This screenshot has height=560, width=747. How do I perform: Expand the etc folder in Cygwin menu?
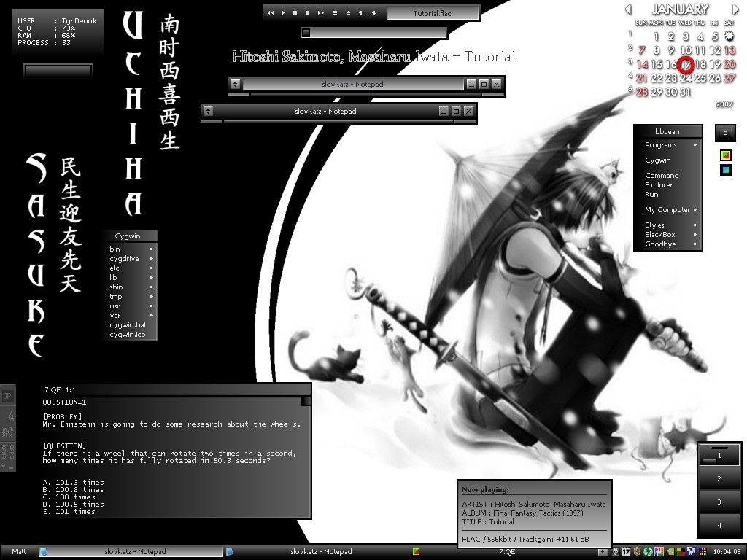point(130,268)
